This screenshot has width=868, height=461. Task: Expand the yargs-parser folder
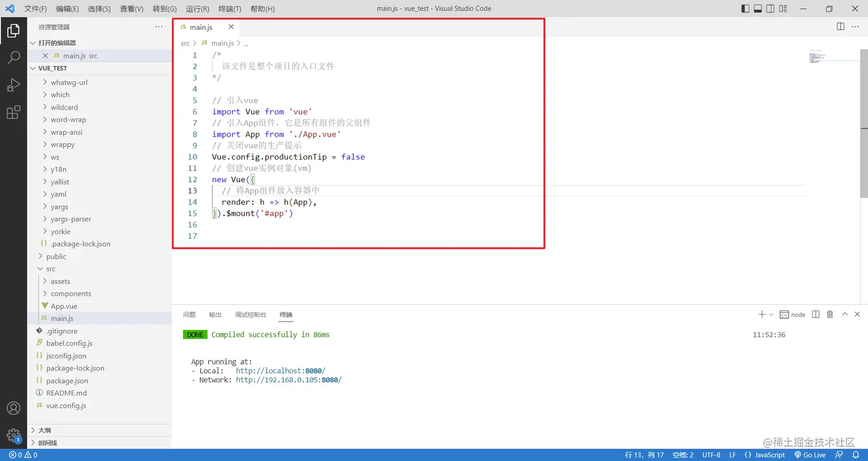point(100,219)
